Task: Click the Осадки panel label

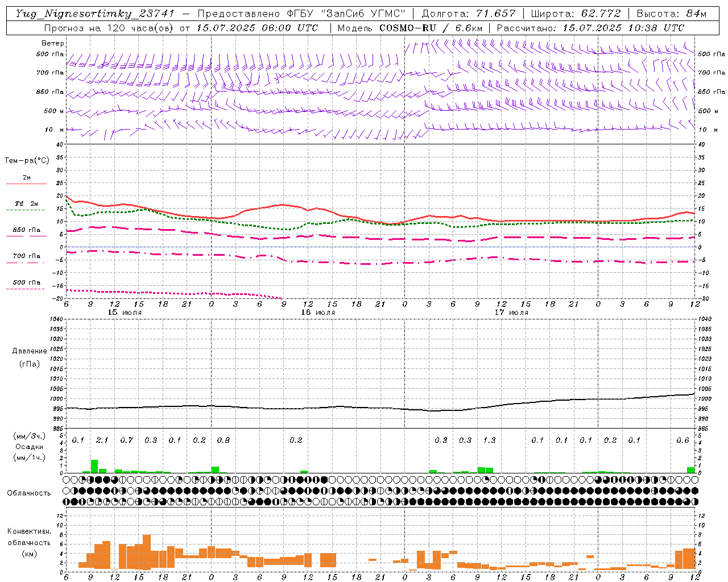Action: pyautogui.click(x=30, y=447)
